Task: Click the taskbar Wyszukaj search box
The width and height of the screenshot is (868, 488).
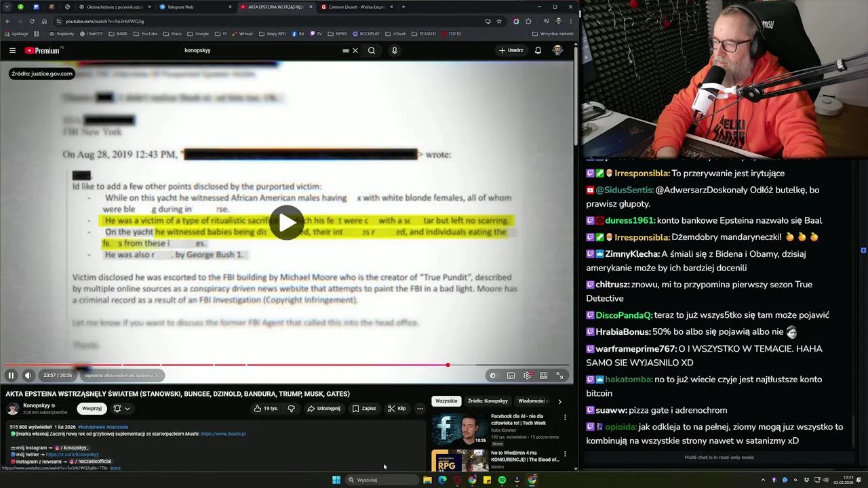Action: 381,480
